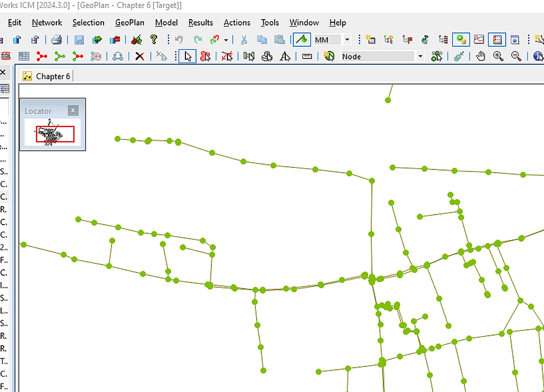The height and width of the screenshot is (392, 544).
Task: Expand the undo/redo history dropdown arrow
Action: tap(226, 40)
